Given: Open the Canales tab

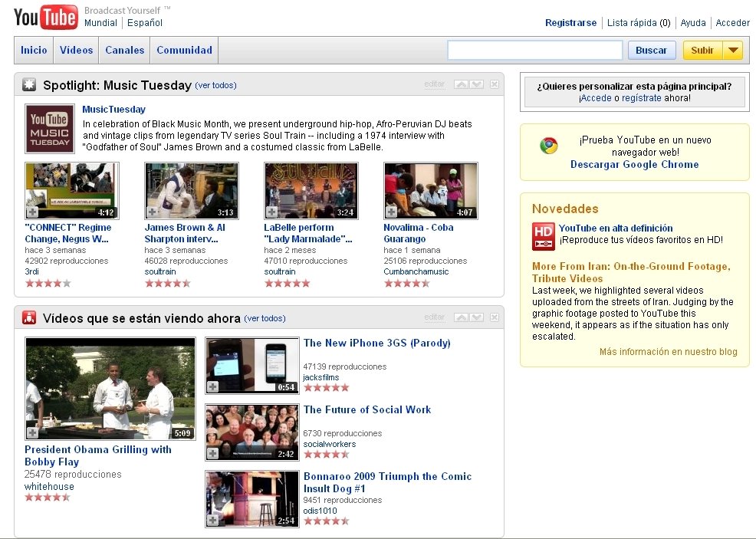Looking at the screenshot, I should click(x=124, y=51).
